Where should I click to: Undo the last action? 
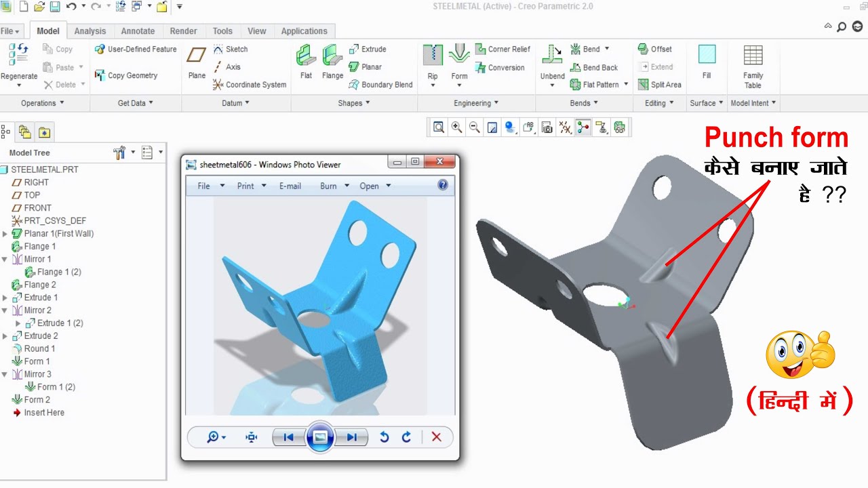[71, 7]
